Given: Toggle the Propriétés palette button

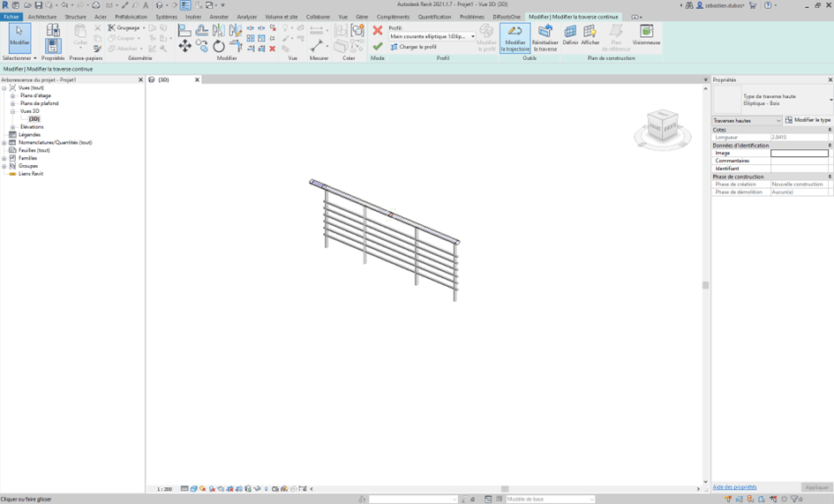Looking at the screenshot, I should pyautogui.click(x=53, y=46).
